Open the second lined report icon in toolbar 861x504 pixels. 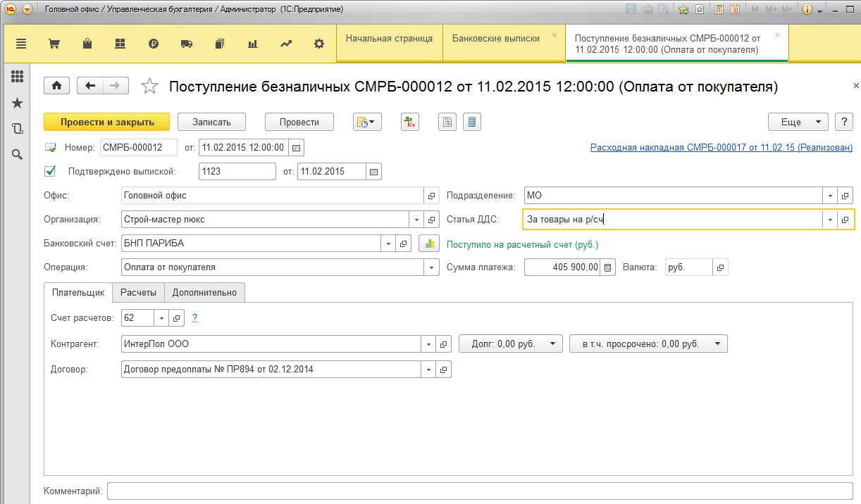pyautogui.click(x=473, y=122)
